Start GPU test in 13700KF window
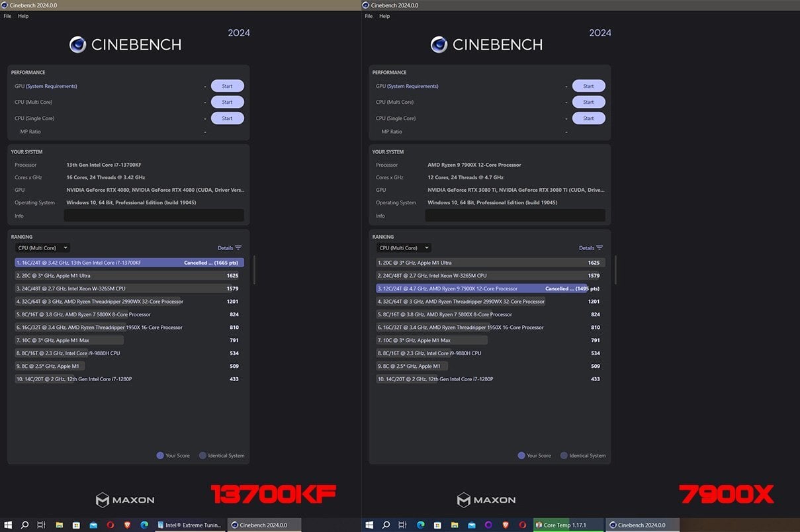 click(x=227, y=86)
